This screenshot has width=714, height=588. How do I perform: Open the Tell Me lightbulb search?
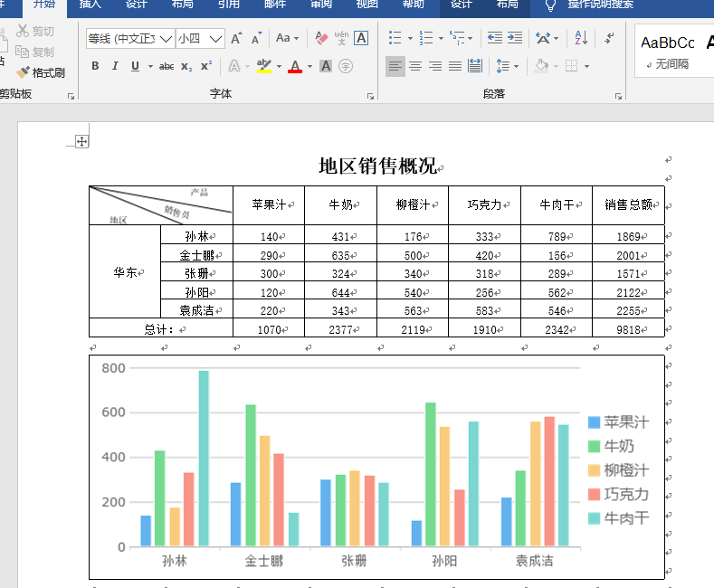click(x=550, y=5)
